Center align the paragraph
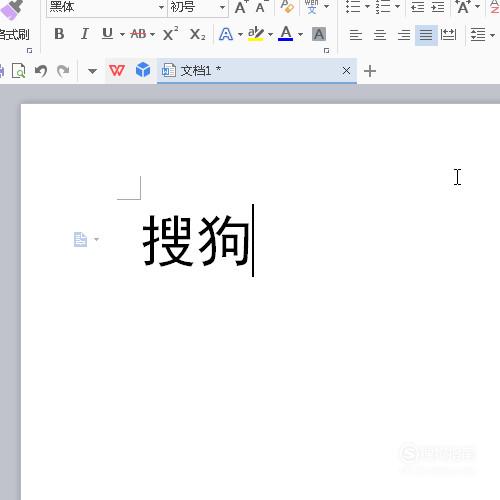The image size is (500, 500). (x=380, y=34)
